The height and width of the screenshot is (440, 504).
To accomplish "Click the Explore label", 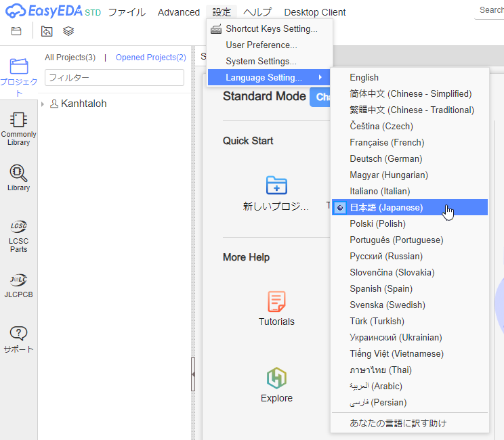I will [x=276, y=398].
